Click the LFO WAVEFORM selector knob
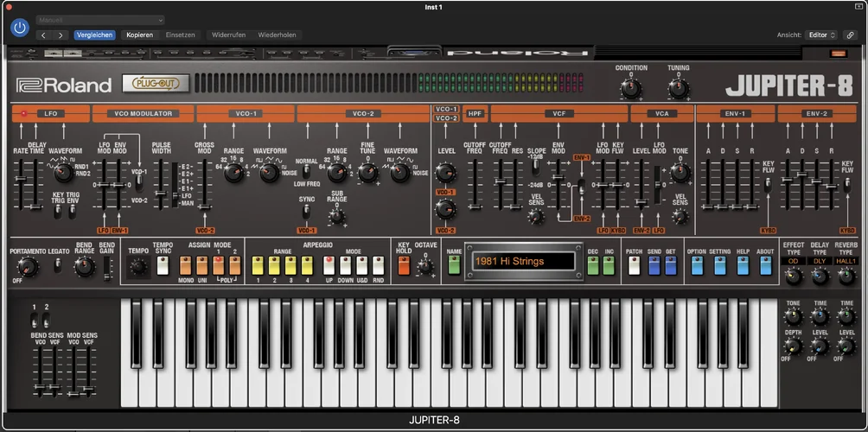This screenshot has height=432, width=868. click(x=64, y=173)
